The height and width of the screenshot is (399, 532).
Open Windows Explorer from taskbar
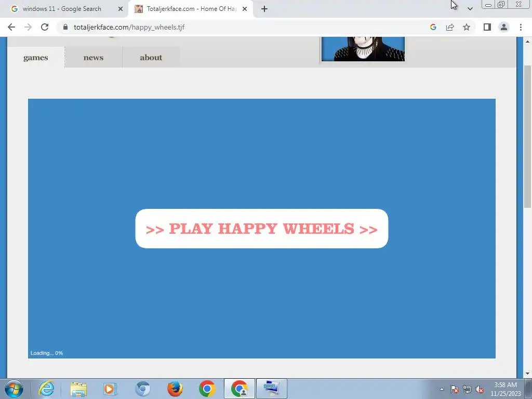tap(78, 389)
